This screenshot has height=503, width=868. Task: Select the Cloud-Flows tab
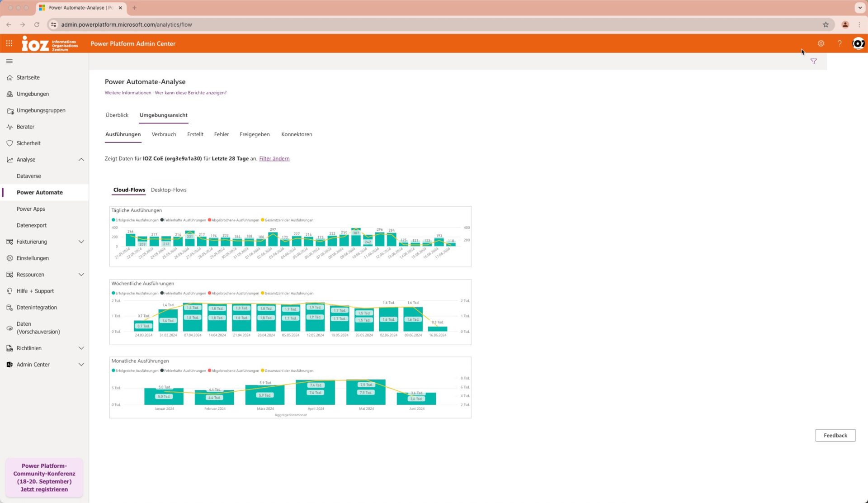129,190
